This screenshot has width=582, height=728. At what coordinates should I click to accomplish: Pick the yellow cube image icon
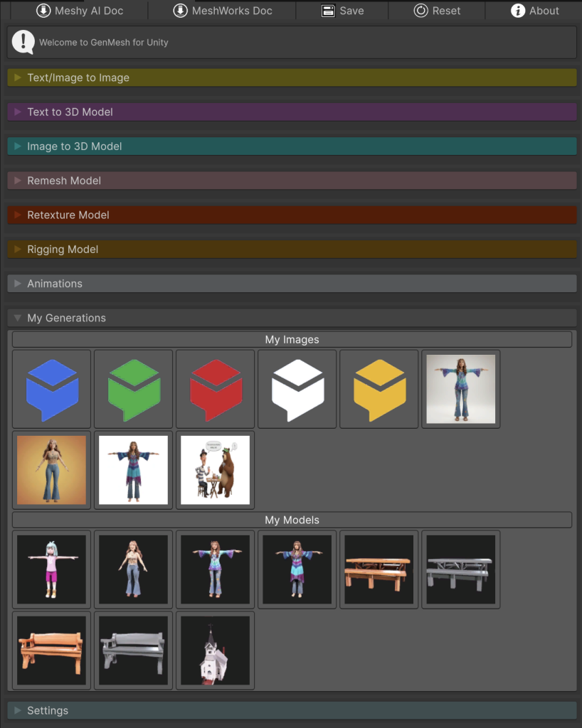pos(379,389)
